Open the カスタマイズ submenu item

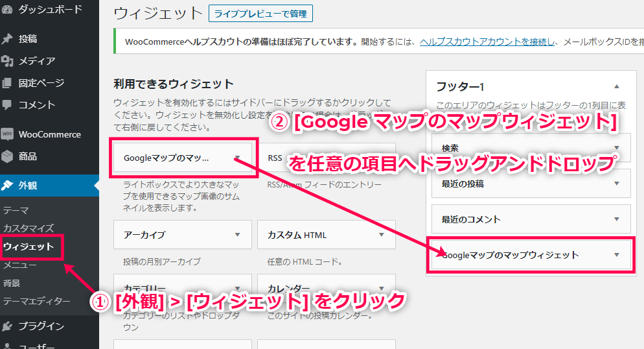(x=29, y=228)
